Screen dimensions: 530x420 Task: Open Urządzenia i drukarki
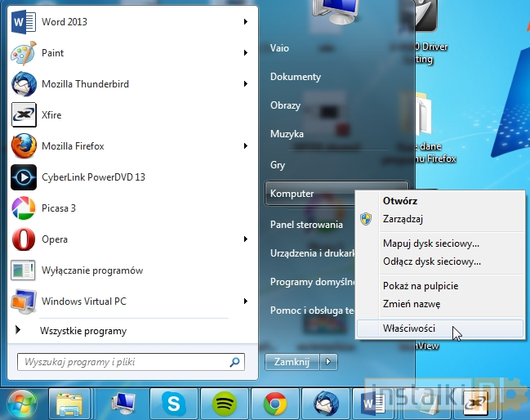[310, 253]
